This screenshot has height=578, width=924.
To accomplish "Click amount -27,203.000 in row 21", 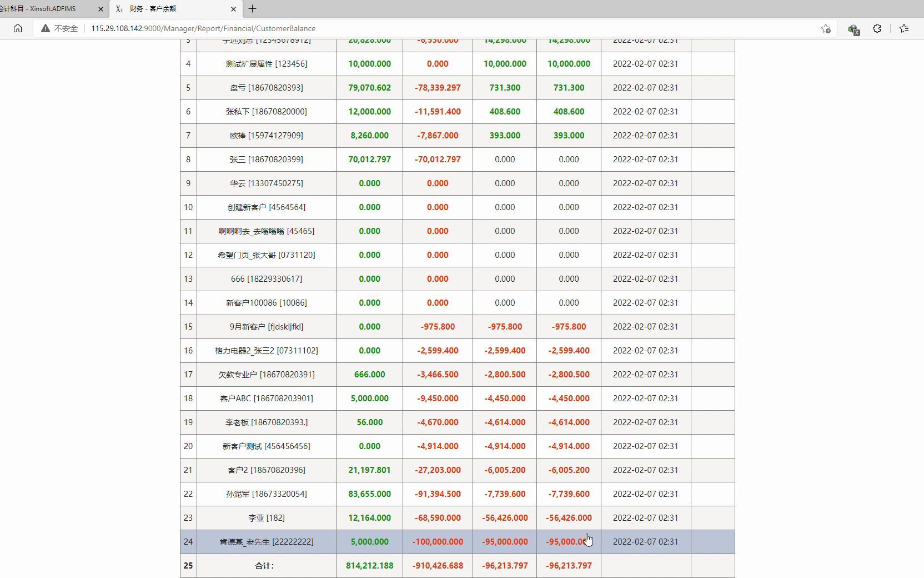I will (x=438, y=470).
